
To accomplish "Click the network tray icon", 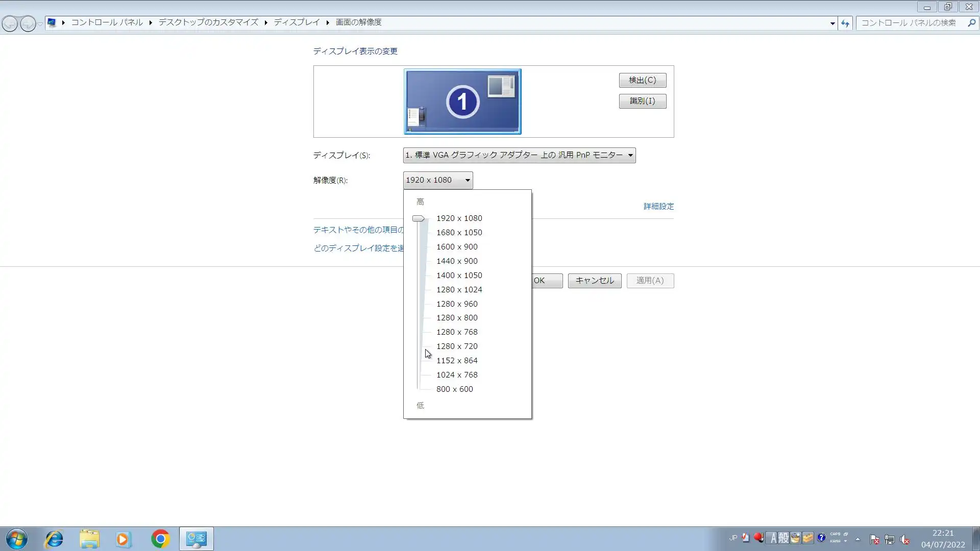I will tap(890, 539).
